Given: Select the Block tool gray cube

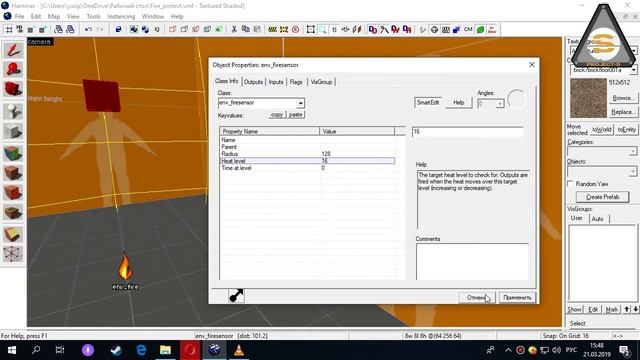Looking at the screenshot, I should (x=13, y=131).
